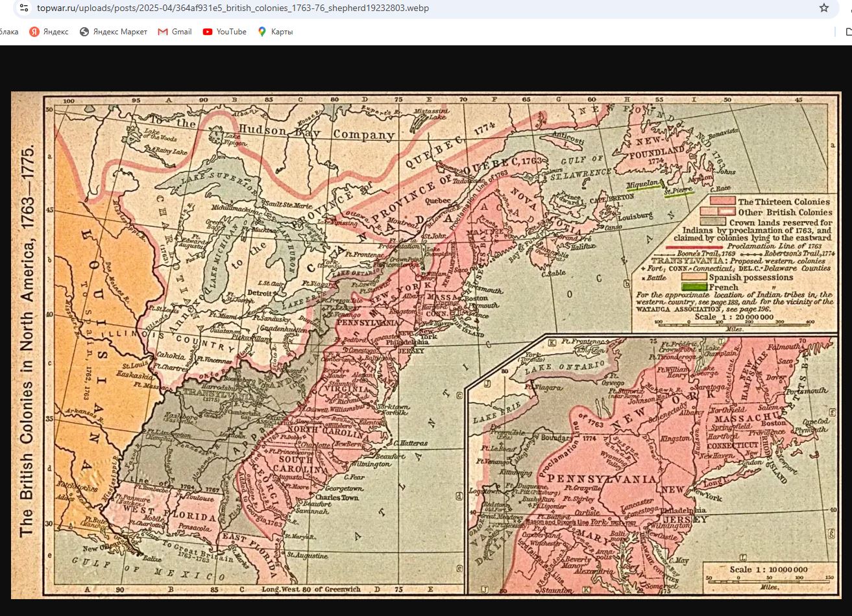
Task: Open the Карты bookmark
Action: [275, 32]
